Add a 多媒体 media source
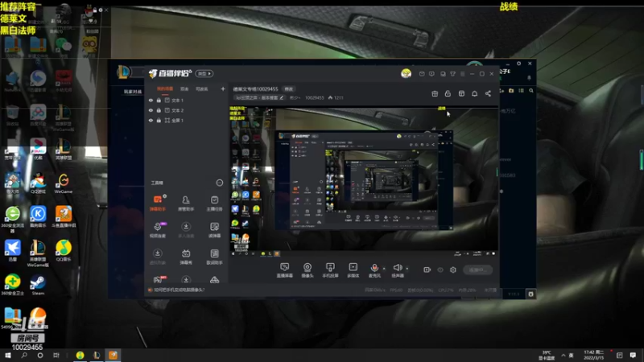644x362 pixels. pos(353,270)
